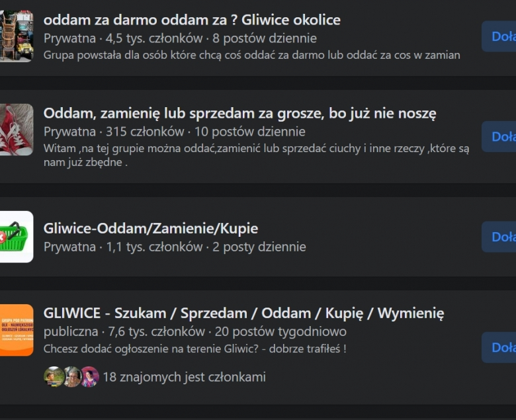Click the red sneakers group picture
Viewport: 516px width, 420px height.
click(x=16, y=130)
